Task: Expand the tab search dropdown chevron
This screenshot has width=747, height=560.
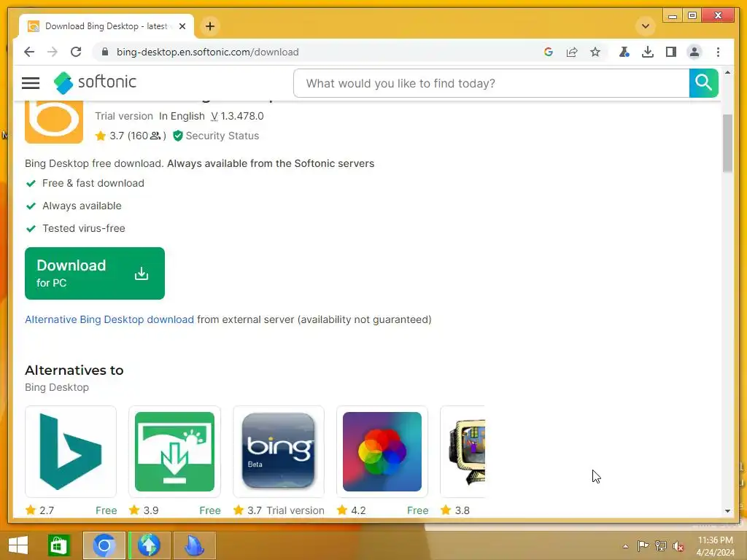Action: [x=646, y=26]
